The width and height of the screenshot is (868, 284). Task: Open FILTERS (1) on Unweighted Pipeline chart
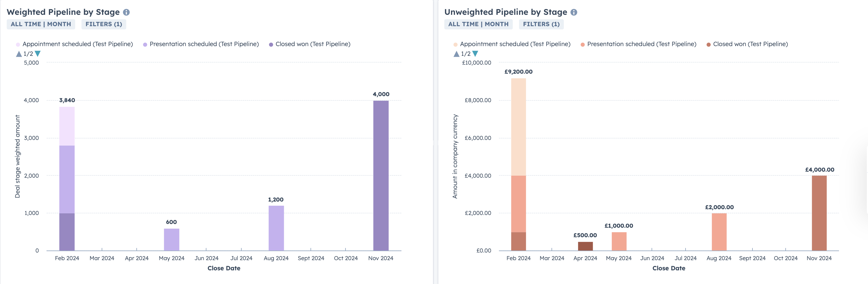pyautogui.click(x=541, y=24)
